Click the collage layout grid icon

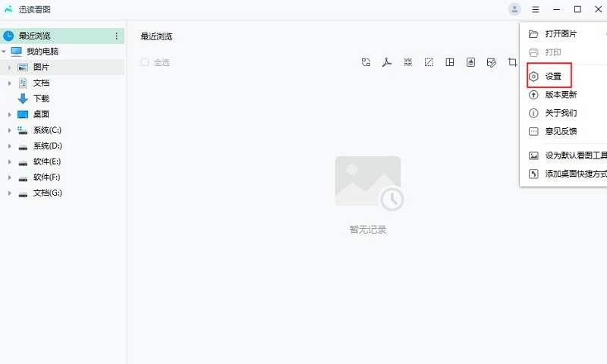[x=449, y=62]
